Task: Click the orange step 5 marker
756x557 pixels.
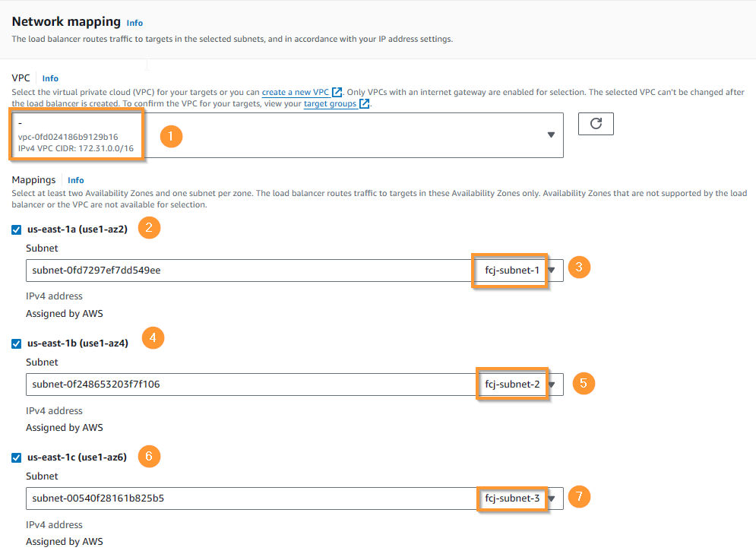Action: coord(584,384)
